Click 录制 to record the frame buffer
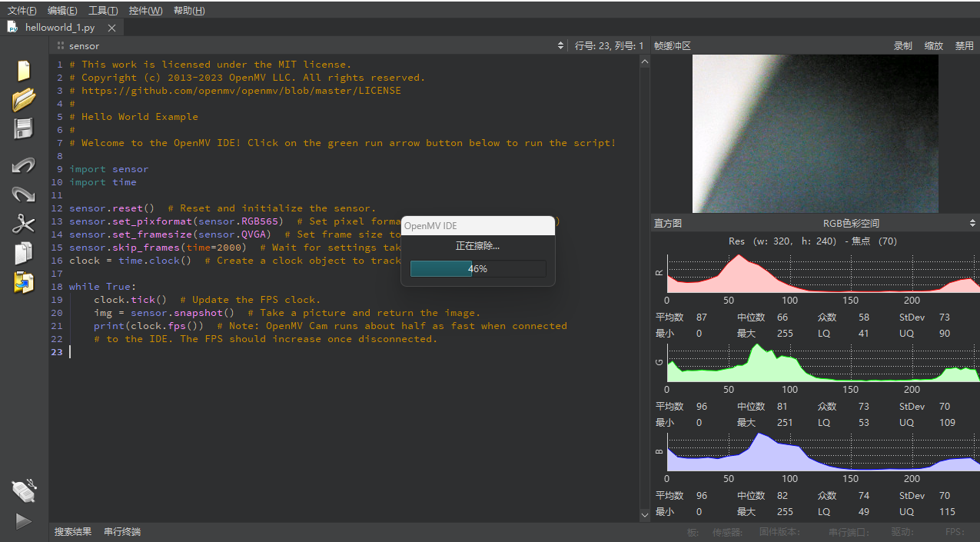Screen dimensions: 980x542 [902, 46]
